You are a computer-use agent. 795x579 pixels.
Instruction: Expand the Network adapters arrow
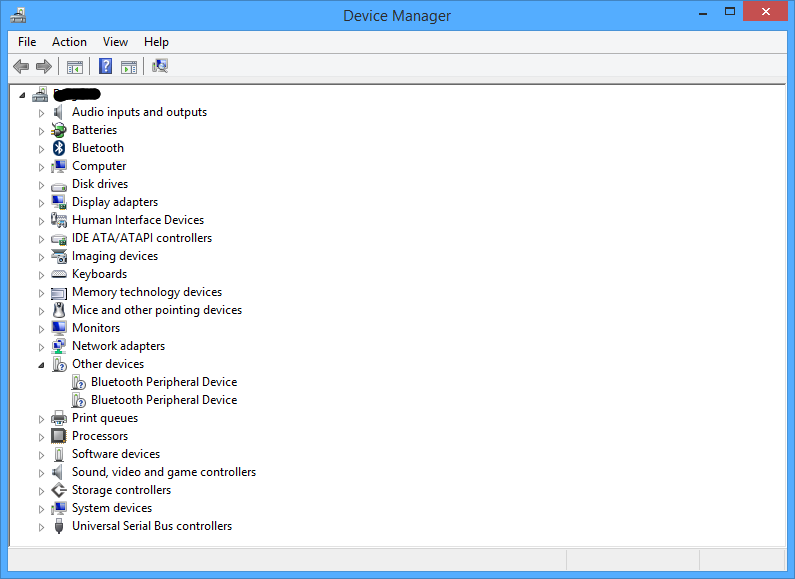41,347
